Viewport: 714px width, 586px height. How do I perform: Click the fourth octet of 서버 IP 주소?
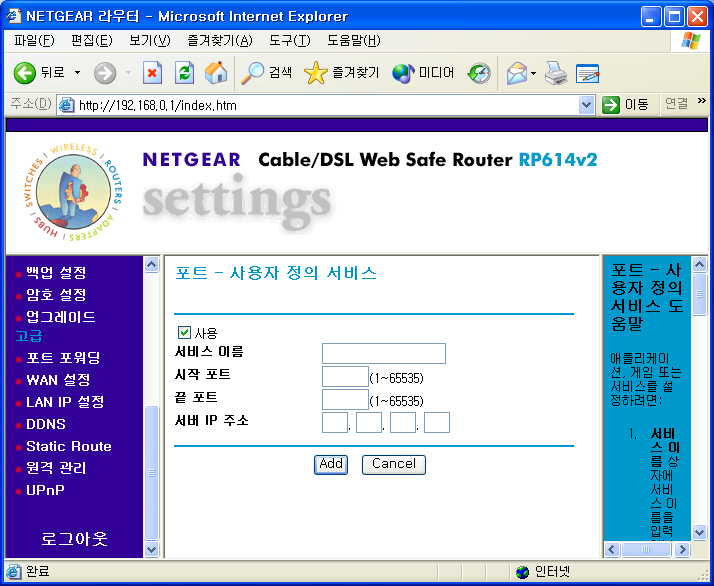pyautogui.click(x=437, y=423)
